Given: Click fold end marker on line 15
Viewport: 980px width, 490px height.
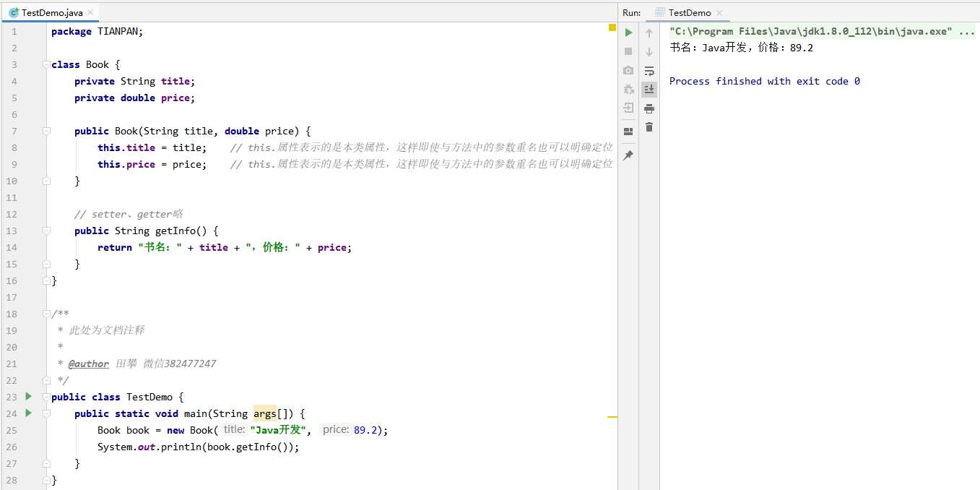Looking at the screenshot, I should (x=46, y=264).
